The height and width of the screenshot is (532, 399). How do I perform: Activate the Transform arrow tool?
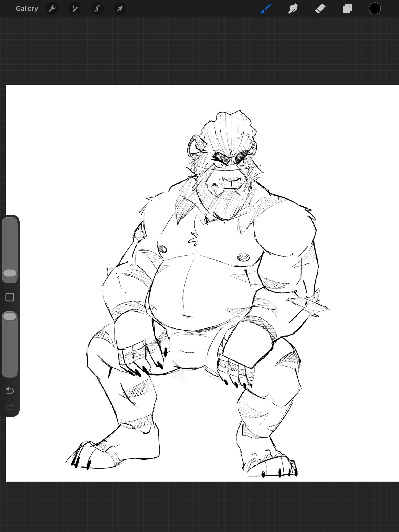pos(120,9)
